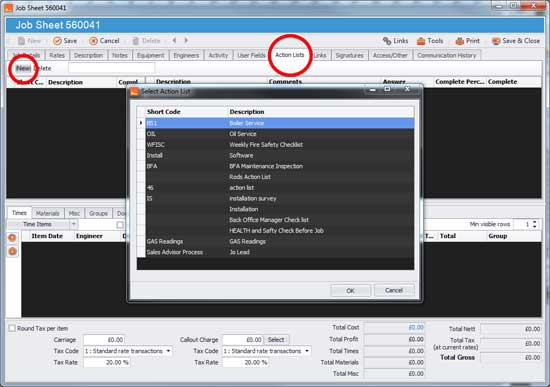The width and height of the screenshot is (550, 387).
Task: Click the Cancel toolbar button
Action: point(104,41)
